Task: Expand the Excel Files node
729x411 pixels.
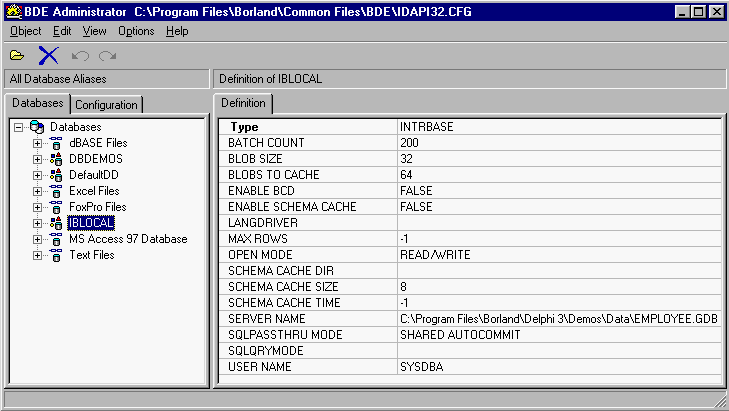Action: pos(37,192)
